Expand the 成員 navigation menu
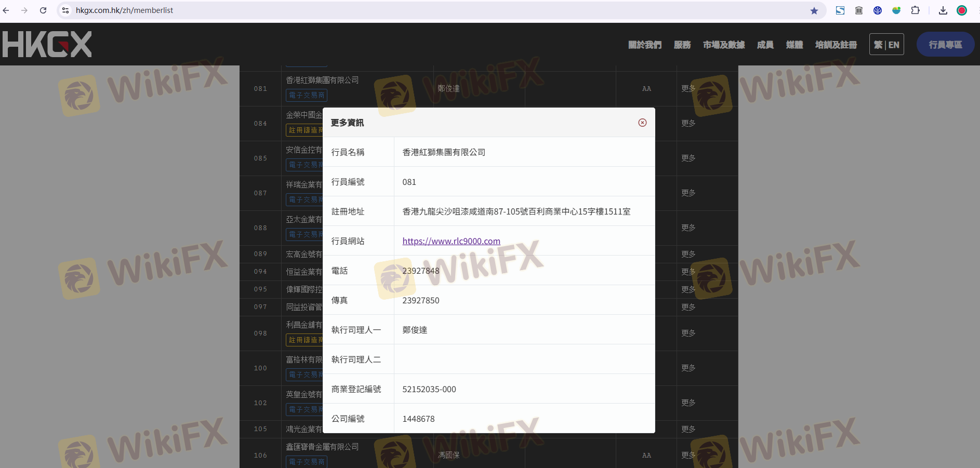The image size is (980, 468). click(765, 45)
